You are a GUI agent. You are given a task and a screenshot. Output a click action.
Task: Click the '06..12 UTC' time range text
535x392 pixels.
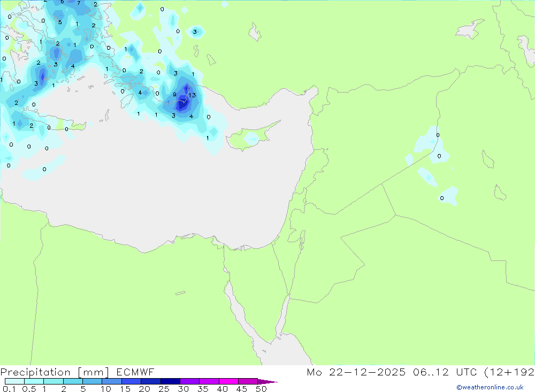coord(445,372)
